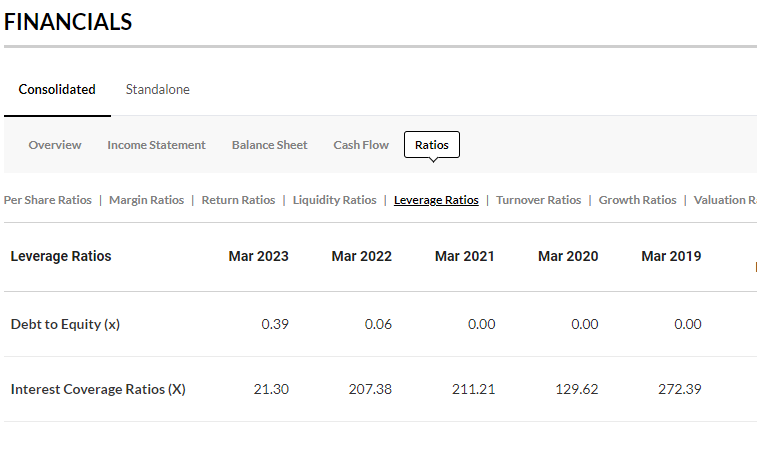
Task: Select the Cash Flow tab
Action: click(x=361, y=145)
